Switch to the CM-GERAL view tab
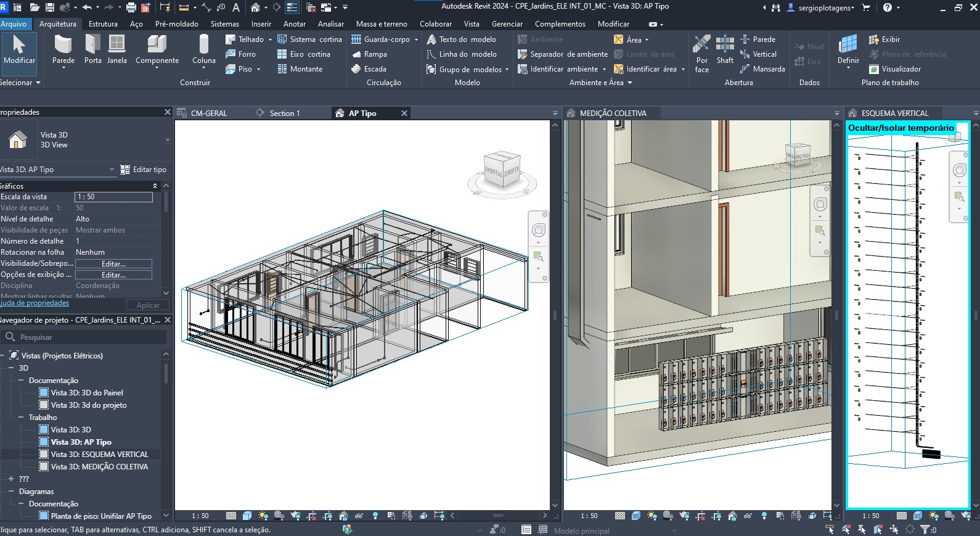This screenshot has width=980, height=536. [209, 113]
